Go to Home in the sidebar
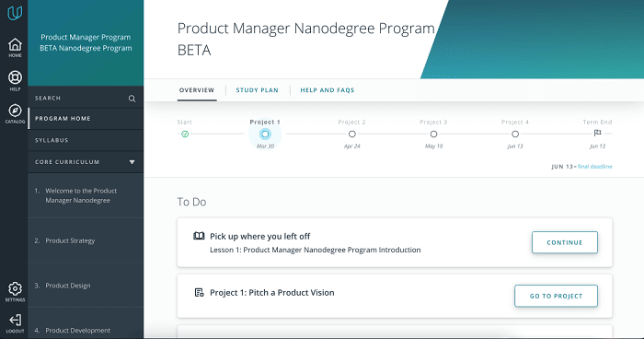 [x=16, y=47]
